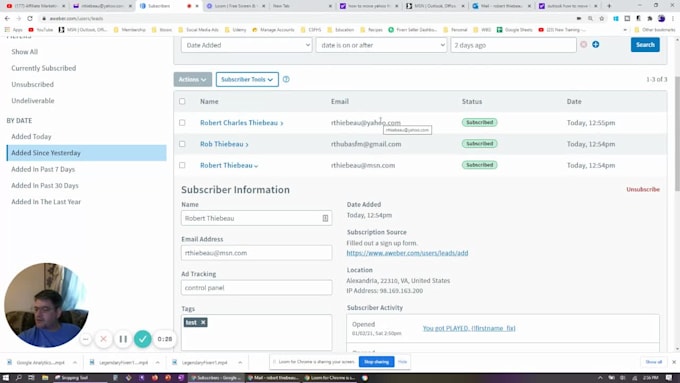Click the contact card icon in Name field
Screen dimensions: 680x383
(325, 218)
